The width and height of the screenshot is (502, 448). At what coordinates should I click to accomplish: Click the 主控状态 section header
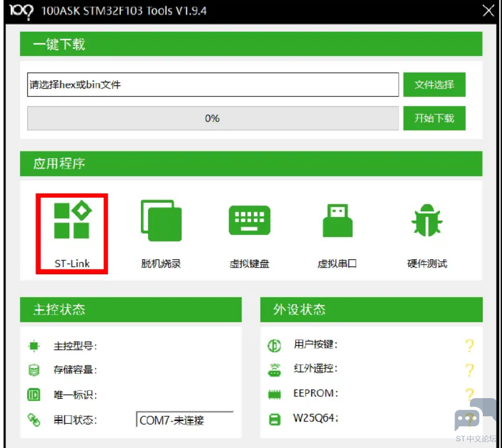click(131, 310)
